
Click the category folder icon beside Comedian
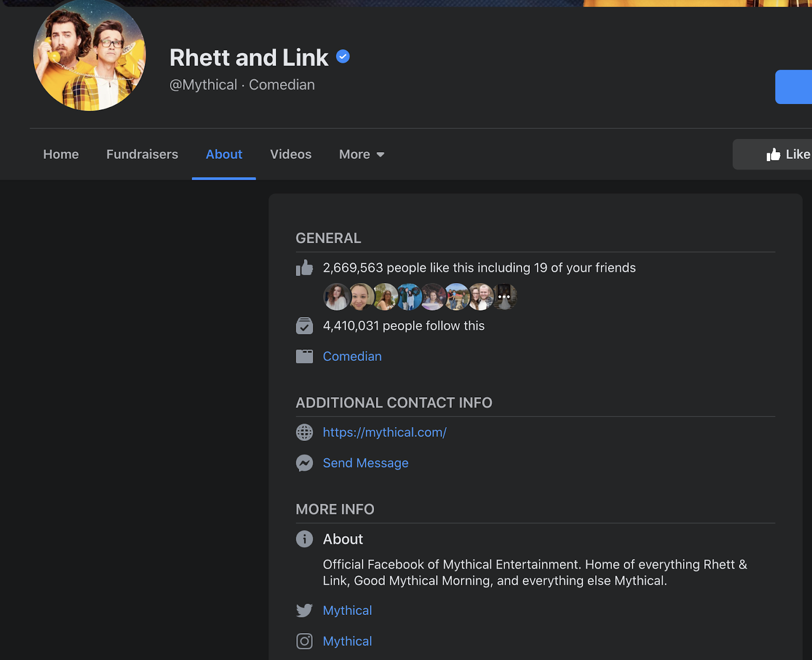(304, 356)
